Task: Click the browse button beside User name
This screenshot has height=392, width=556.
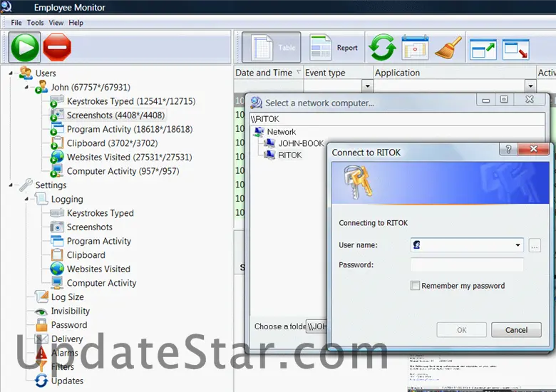Action: click(535, 245)
